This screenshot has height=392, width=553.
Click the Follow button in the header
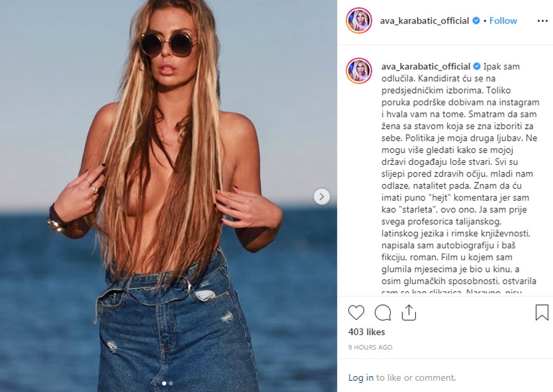coord(503,21)
